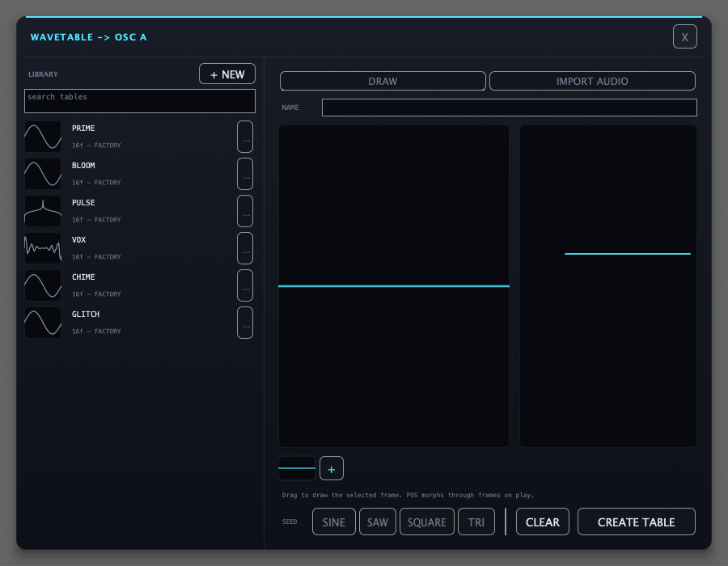This screenshot has height=566, width=728.
Task: Open the more options menu for CHIME
Action: (x=245, y=285)
